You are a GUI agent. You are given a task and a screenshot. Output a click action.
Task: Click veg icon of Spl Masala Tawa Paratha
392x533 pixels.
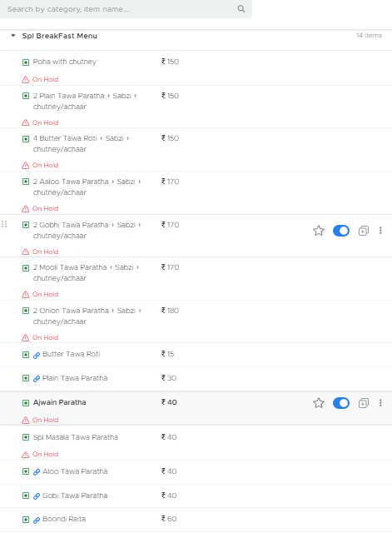[x=26, y=437]
